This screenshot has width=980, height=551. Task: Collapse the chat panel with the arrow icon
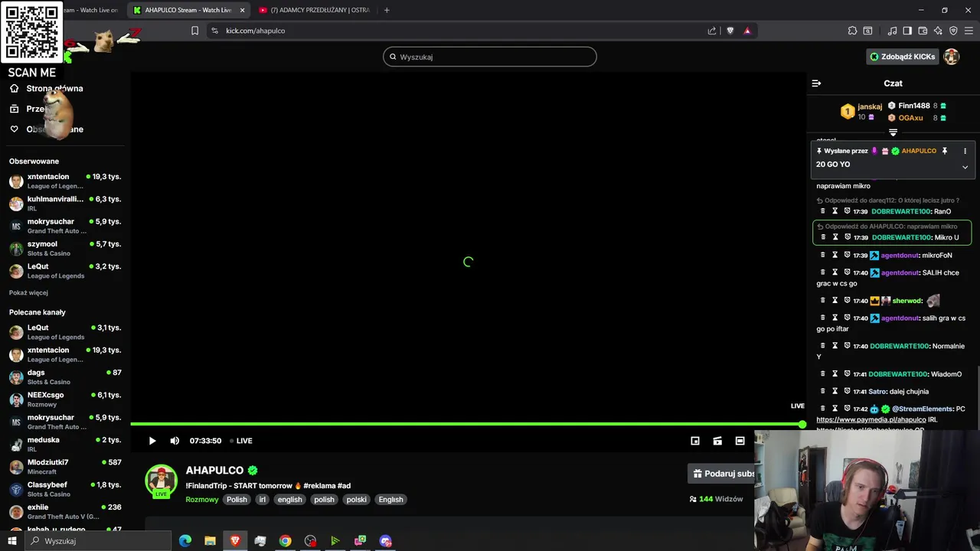pyautogui.click(x=816, y=83)
